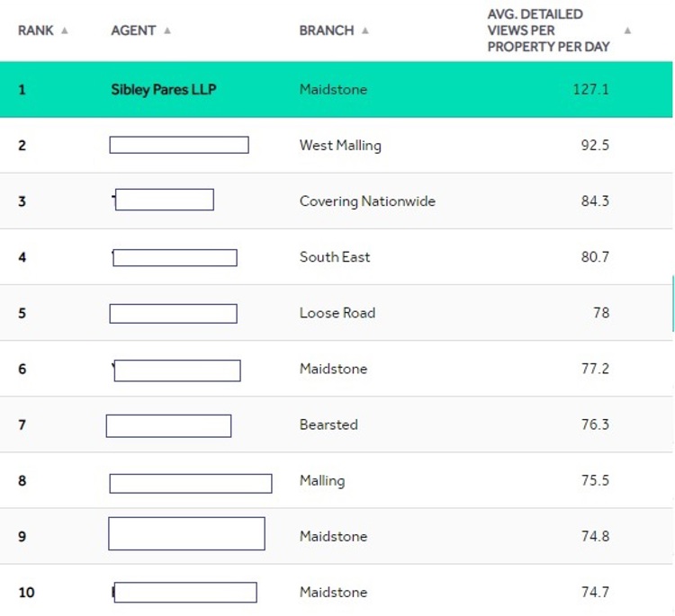The height and width of the screenshot is (616, 675).
Task: Select the RANK column header text
Action: coord(36,31)
